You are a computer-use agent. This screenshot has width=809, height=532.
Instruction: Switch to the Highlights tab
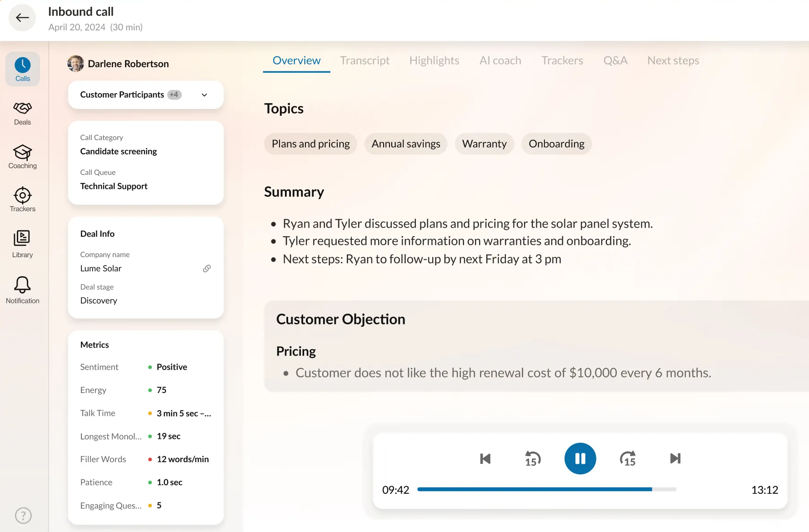(x=434, y=60)
